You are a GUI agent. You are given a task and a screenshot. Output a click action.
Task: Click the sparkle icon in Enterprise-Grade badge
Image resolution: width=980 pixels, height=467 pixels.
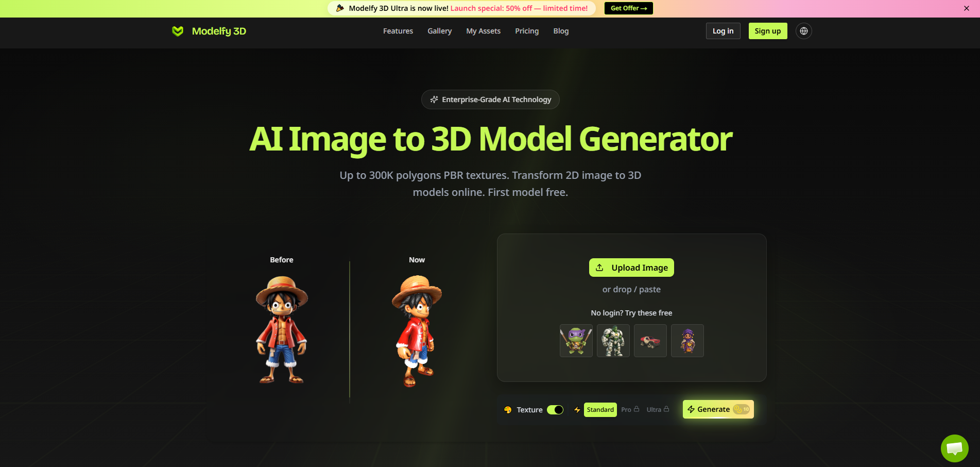434,99
